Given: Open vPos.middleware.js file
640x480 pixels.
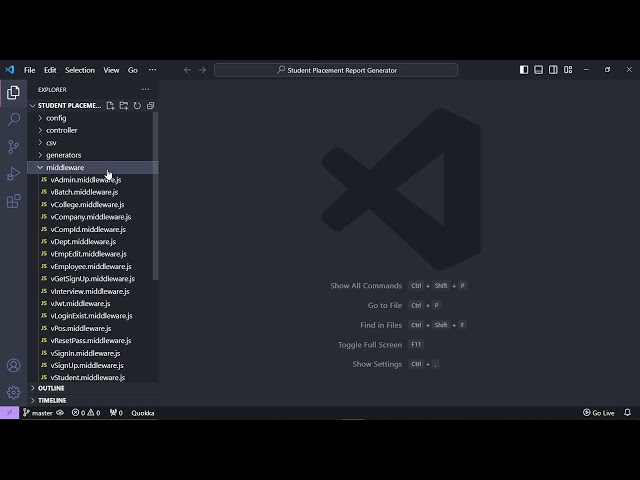Looking at the screenshot, I should tap(93, 328).
